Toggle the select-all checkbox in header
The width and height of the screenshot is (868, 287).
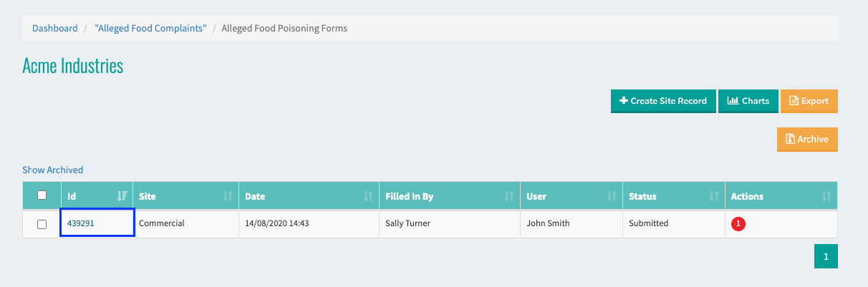tap(42, 195)
